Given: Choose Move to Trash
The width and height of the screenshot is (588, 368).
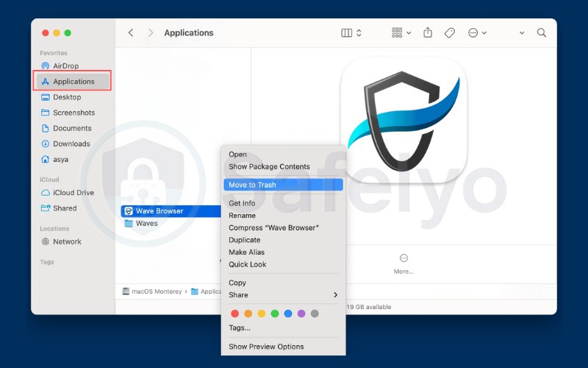Looking at the screenshot, I should 283,185.
